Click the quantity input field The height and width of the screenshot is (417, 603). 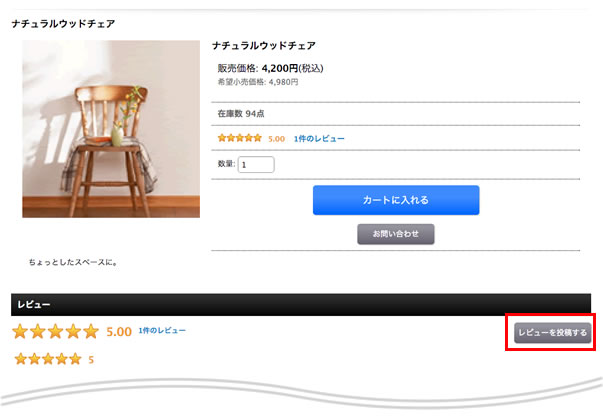(x=256, y=165)
